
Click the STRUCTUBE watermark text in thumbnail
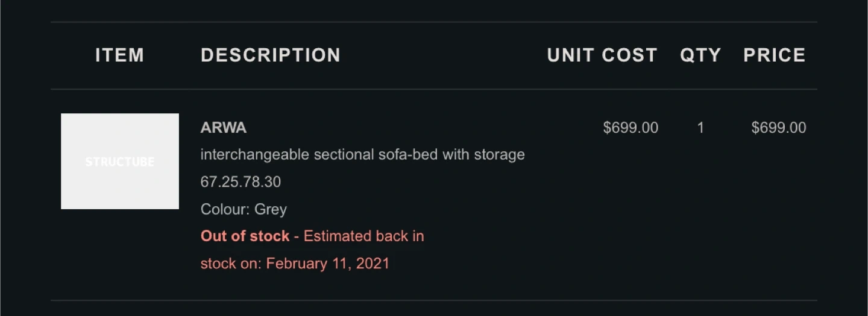pos(120,162)
